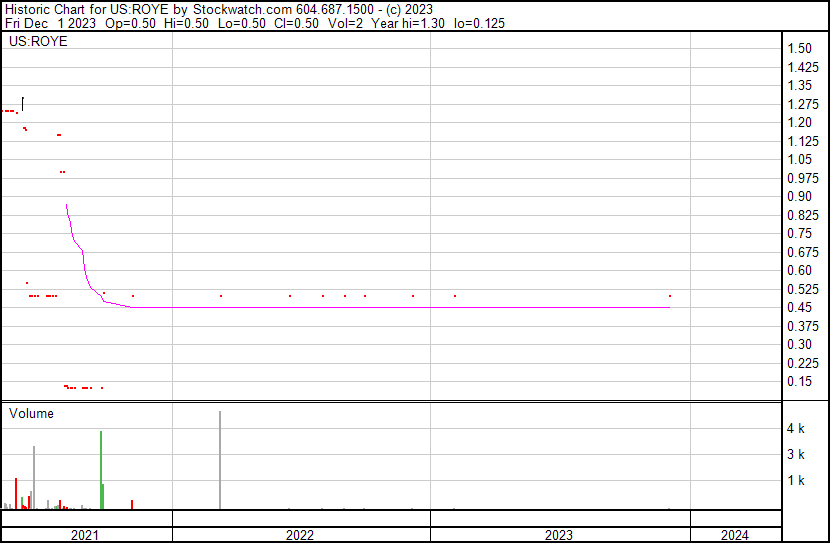Screen dimensions: 830x543
Task: Click the last red price dot in 2023
Action: click(x=669, y=296)
